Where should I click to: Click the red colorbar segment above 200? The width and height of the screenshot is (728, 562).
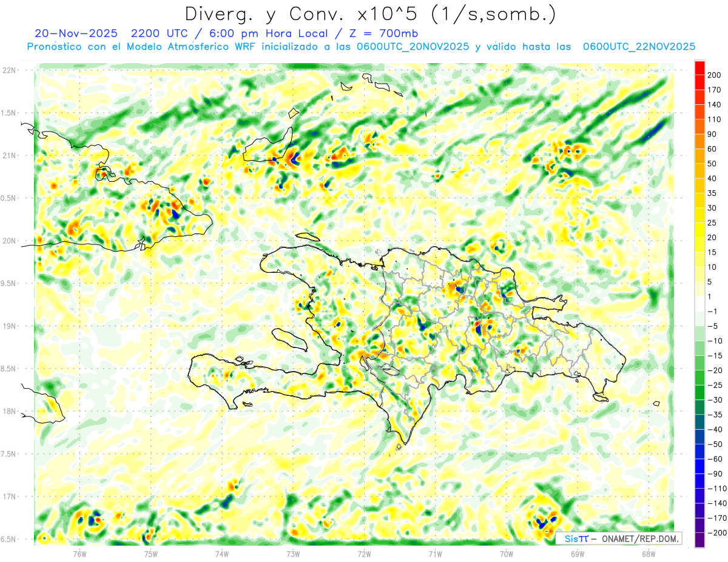point(699,68)
